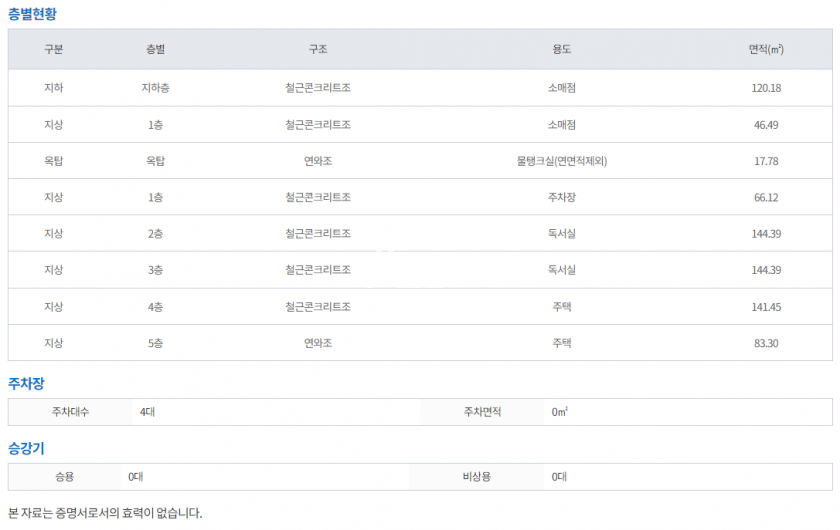The height and width of the screenshot is (530, 840).
Task: Select the 3층 floor cell
Action: (x=155, y=270)
